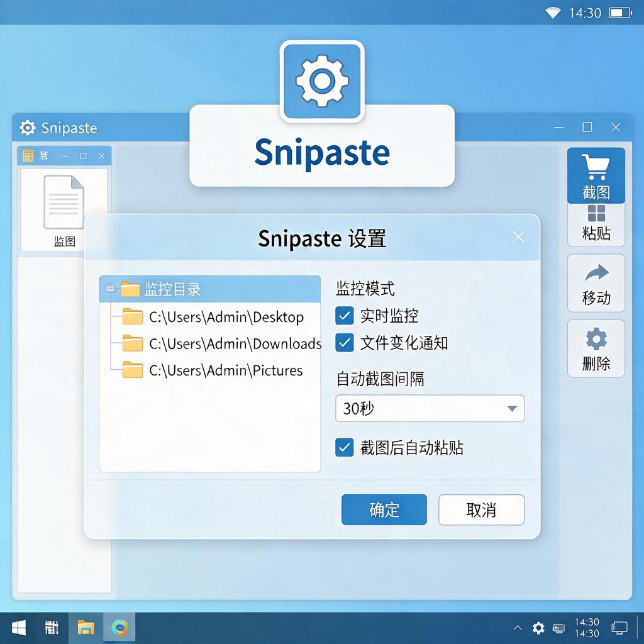Image resolution: width=644 pixels, height=644 pixels.
Task: Click the 30秒 dropdown arrow
Action: coord(512,409)
